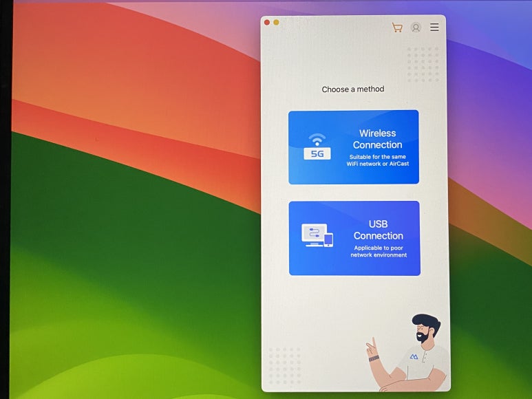The width and height of the screenshot is (532, 399).
Task: Choose the USB Connection method
Action: pyautogui.click(x=354, y=238)
